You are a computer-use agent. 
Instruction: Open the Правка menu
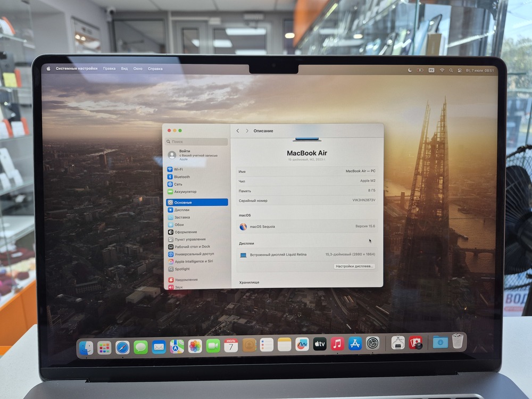click(109, 69)
